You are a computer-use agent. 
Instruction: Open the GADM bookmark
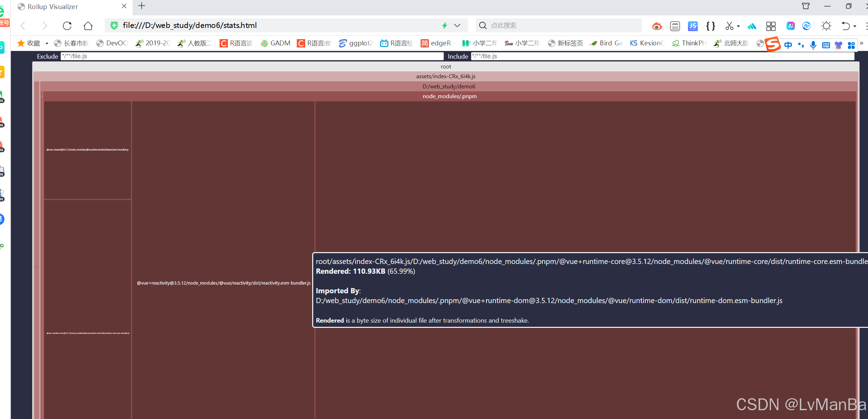(275, 43)
